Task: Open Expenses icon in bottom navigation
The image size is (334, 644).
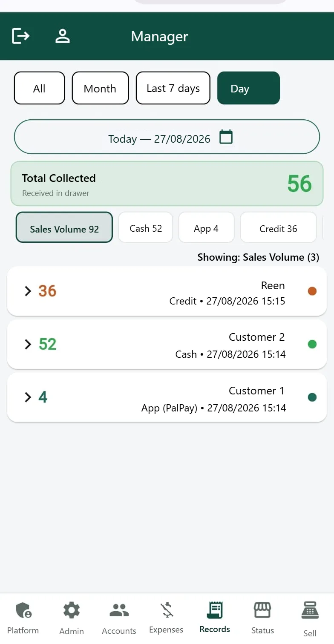Action: click(x=167, y=610)
